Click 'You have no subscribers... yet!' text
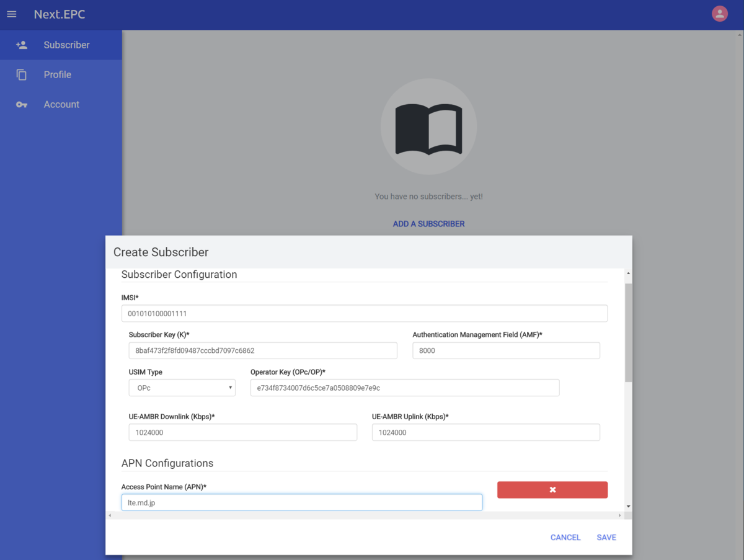744x560 pixels. [x=428, y=197]
